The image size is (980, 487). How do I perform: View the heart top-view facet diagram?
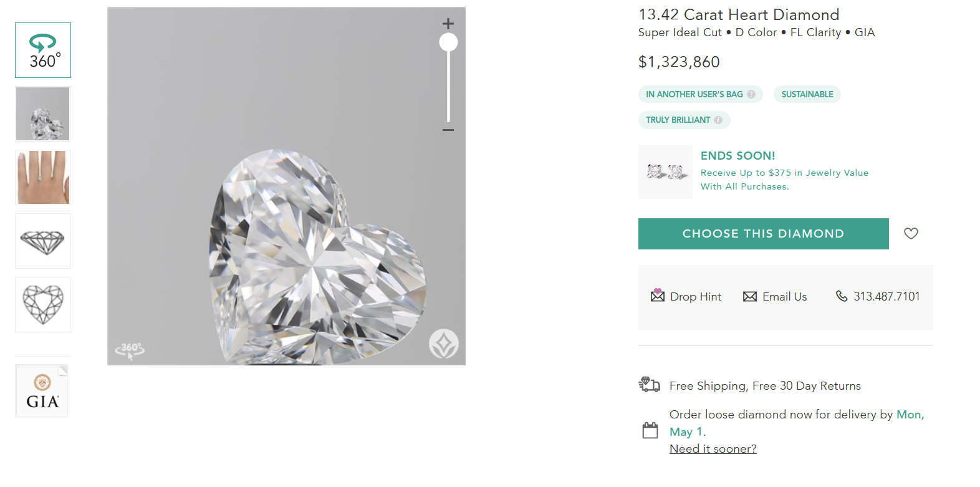point(43,305)
